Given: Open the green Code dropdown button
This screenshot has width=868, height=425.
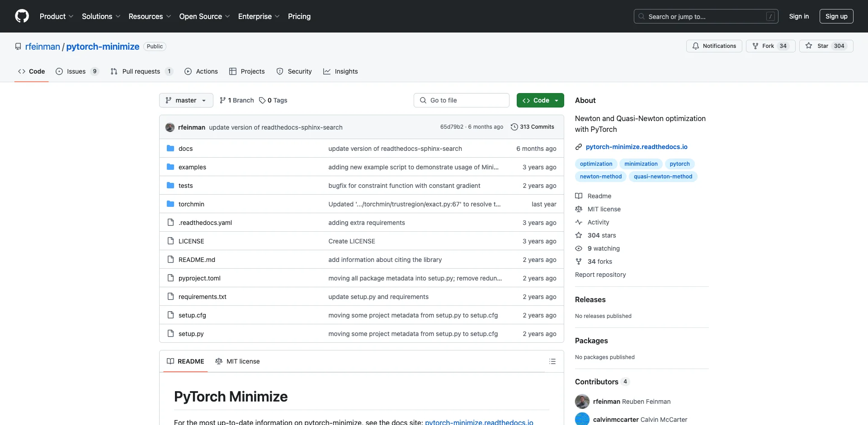Looking at the screenshot, I should (x=540, y=100).
